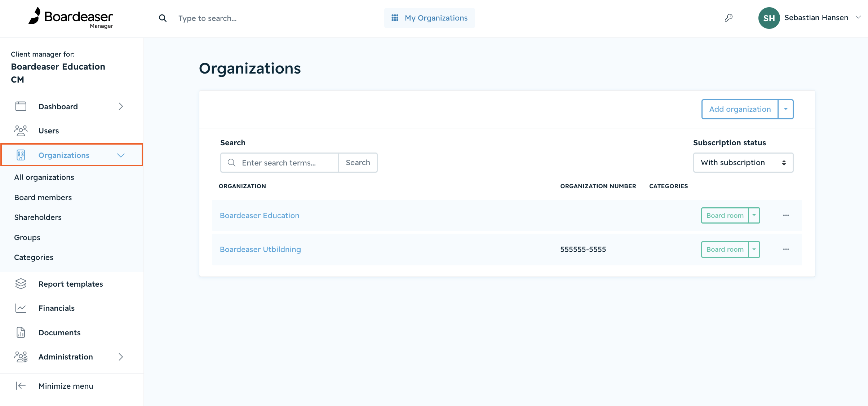The image size is (868, 406).
Task: Open Board room for Boardeaser Utbildning
Action: tap(725, 249)
